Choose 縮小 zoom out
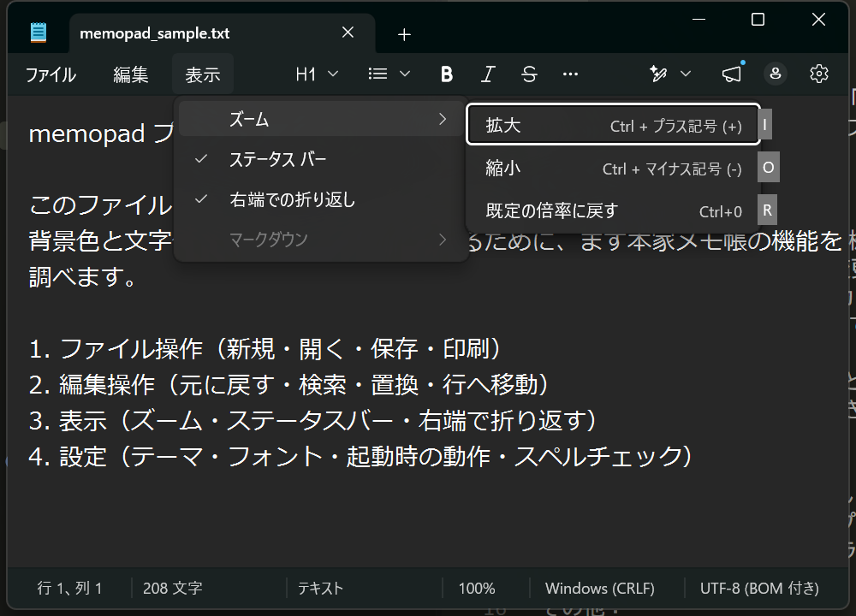The image size is (856, 616). pyautogui.click(x=614, y=168)
